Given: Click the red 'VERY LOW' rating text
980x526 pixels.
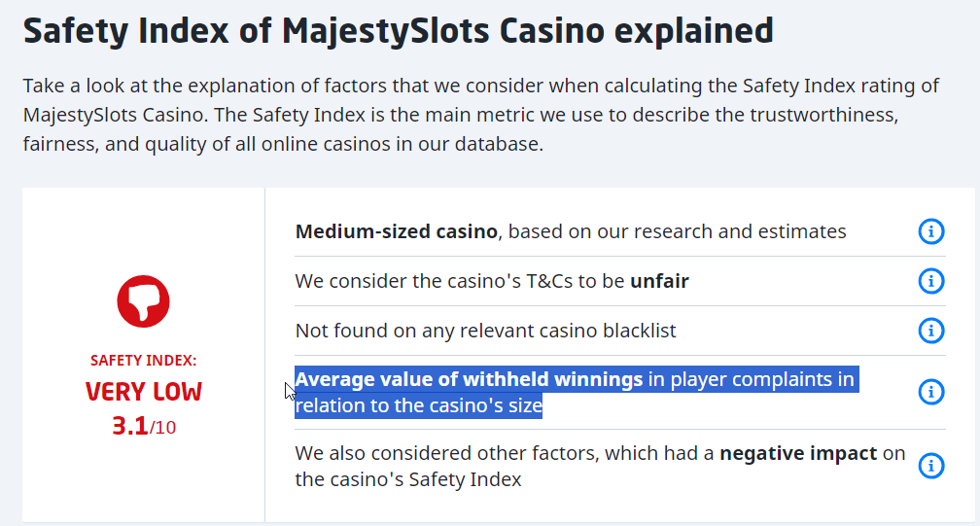Looking at the screenshot, I should coord(143,392).
